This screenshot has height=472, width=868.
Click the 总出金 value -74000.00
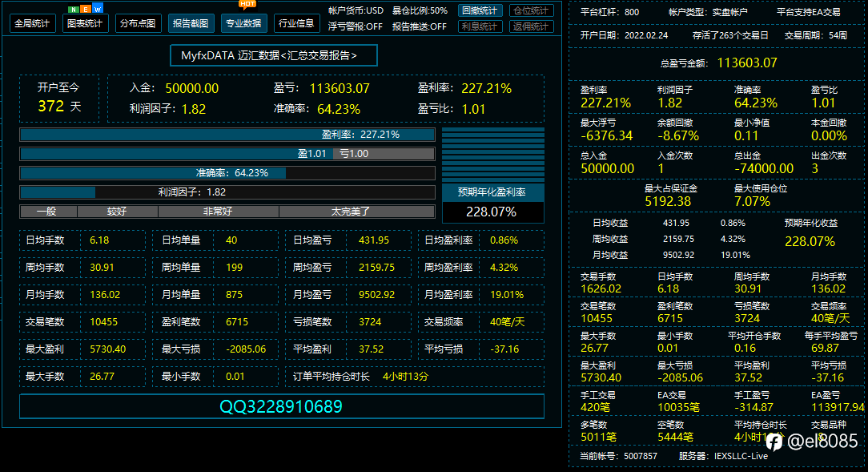pyautogui.click(x=764, y=168)
